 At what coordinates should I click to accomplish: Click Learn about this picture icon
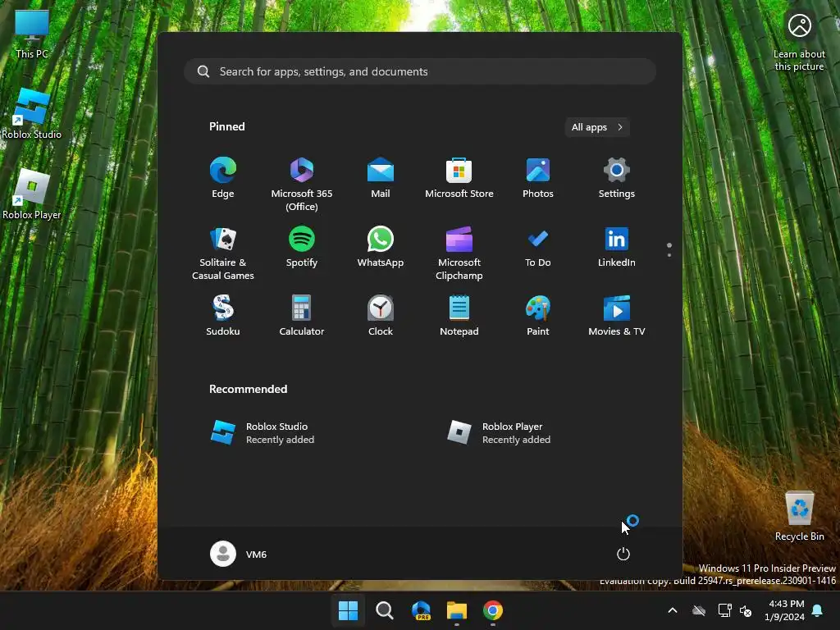[x=799, y=42]
